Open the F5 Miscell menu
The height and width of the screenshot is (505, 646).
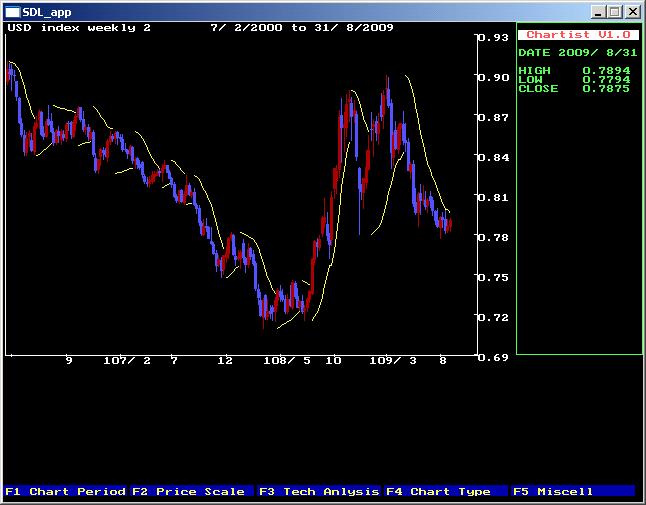click(x=573, y=491)
